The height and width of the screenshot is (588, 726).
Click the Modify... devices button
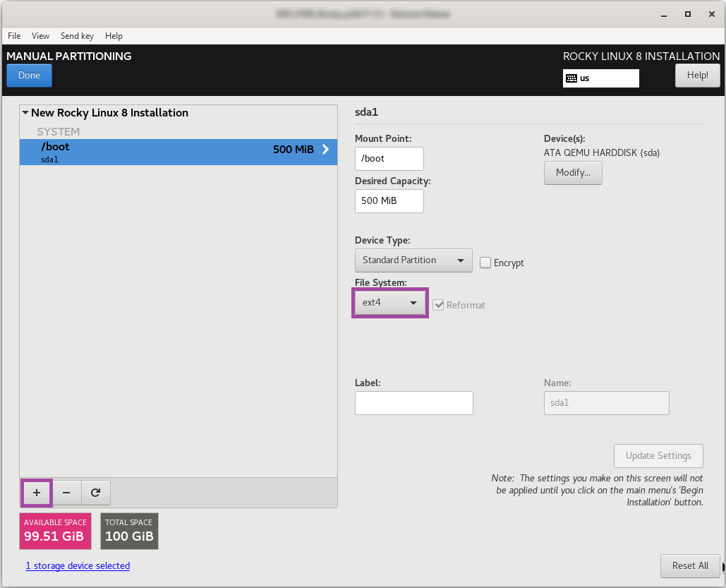(x=573, y=173)
